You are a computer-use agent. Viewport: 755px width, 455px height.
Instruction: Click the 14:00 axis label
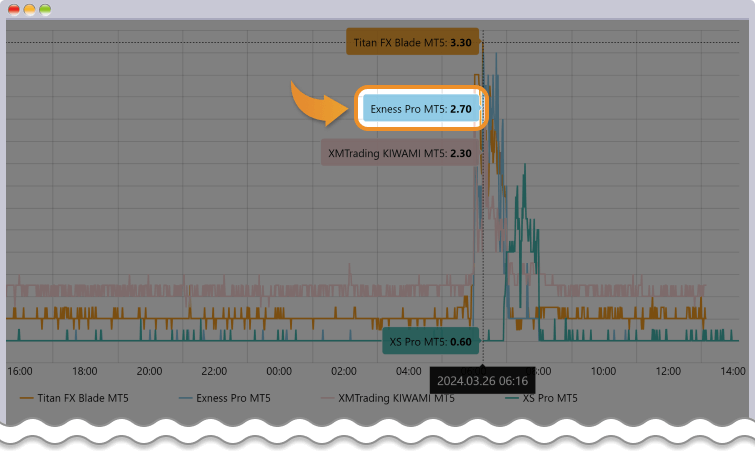pyautogui.click(x=733, y=371)
